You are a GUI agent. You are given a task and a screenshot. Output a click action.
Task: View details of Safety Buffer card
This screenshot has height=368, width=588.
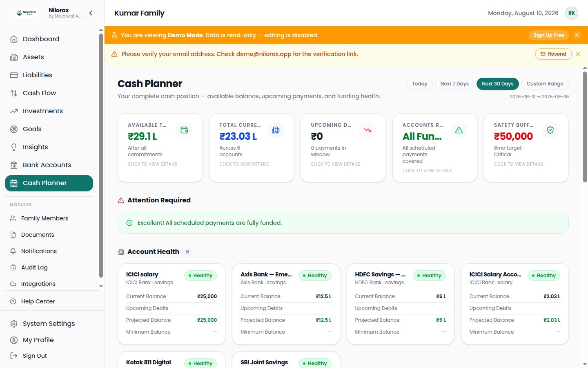[519, 164]
